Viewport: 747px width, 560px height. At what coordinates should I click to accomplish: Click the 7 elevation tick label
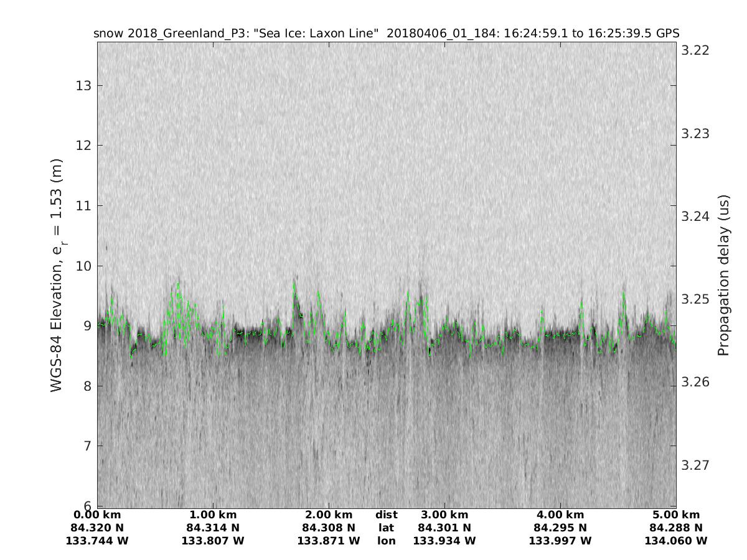click(87, 446)
